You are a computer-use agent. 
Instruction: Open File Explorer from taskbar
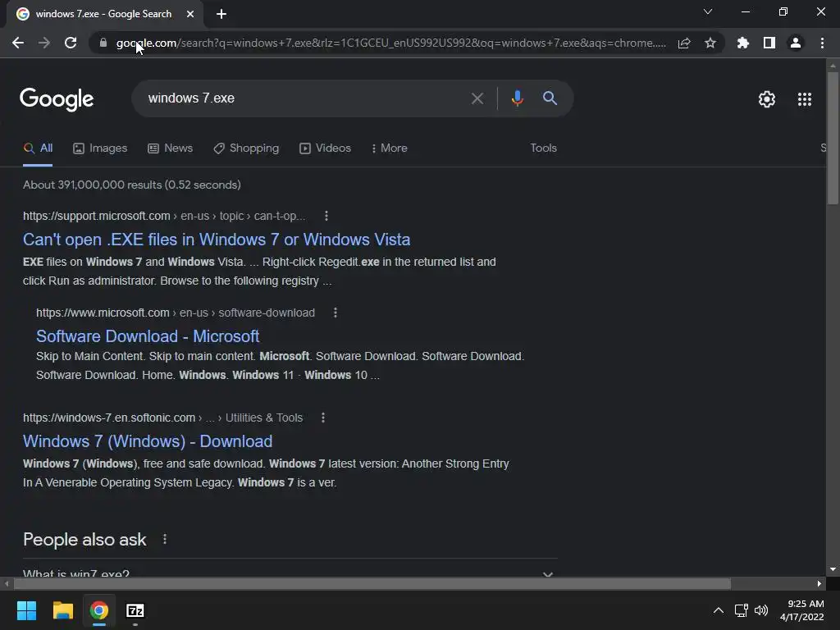[62, 610]
